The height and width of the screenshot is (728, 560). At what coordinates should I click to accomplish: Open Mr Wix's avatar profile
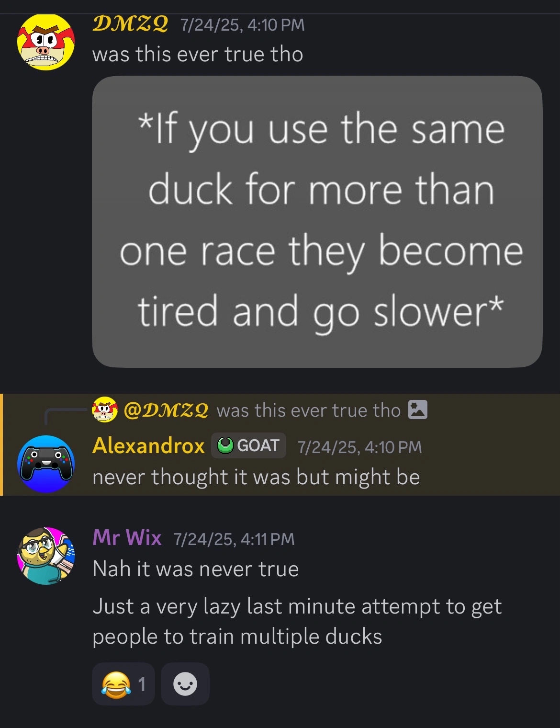[x=46, y=556]
